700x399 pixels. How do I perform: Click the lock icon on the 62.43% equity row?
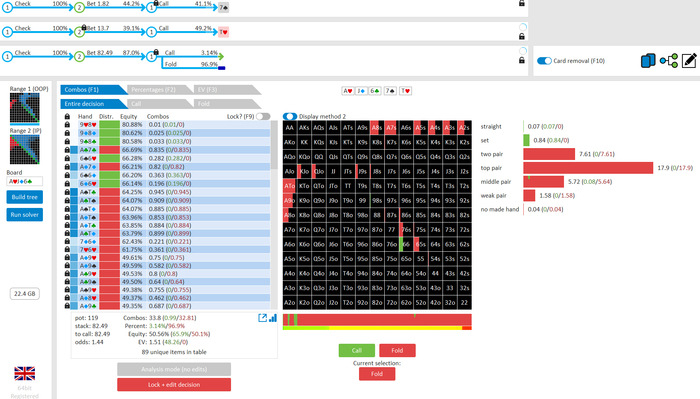pos(67,241)
